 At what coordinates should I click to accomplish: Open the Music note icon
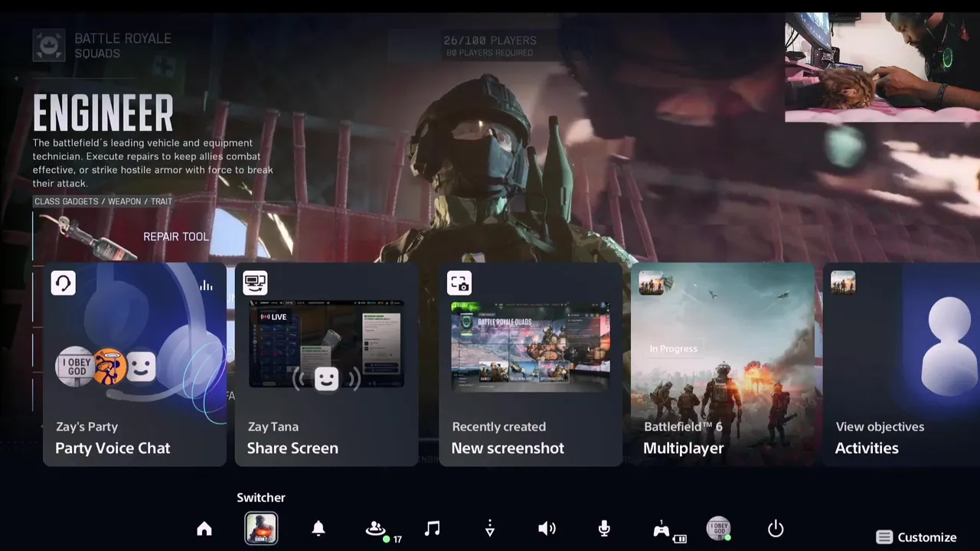click(433, 529)
